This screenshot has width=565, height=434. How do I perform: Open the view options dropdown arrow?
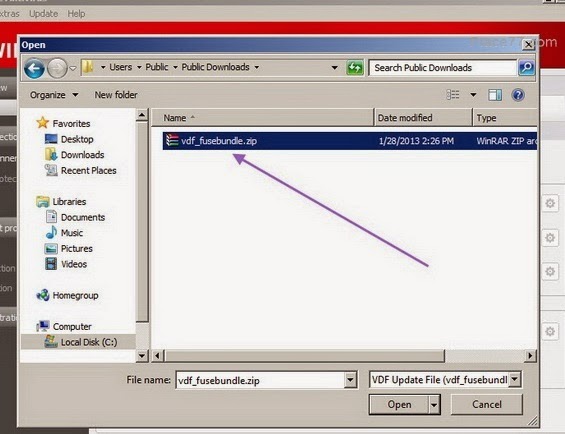473,95
